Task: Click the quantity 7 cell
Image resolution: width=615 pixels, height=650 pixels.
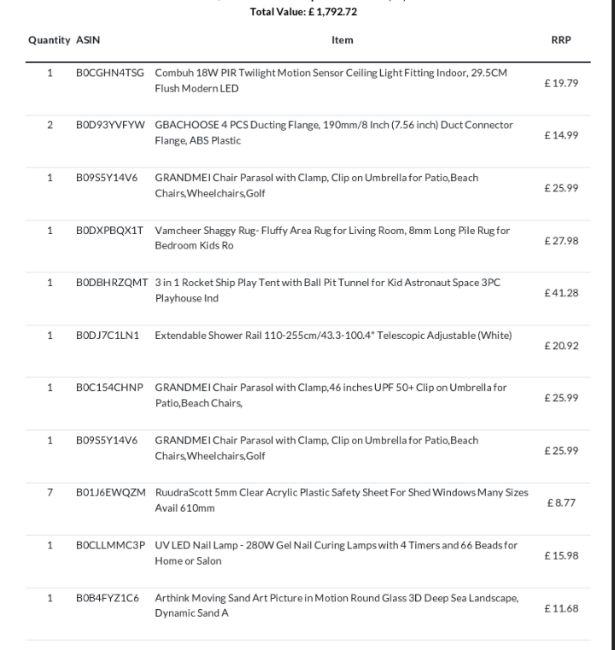Action: click(x=50, y=492)
